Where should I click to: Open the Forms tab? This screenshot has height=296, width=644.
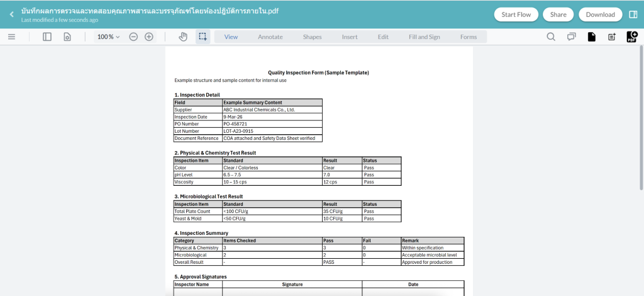click(x=468, y=37)
